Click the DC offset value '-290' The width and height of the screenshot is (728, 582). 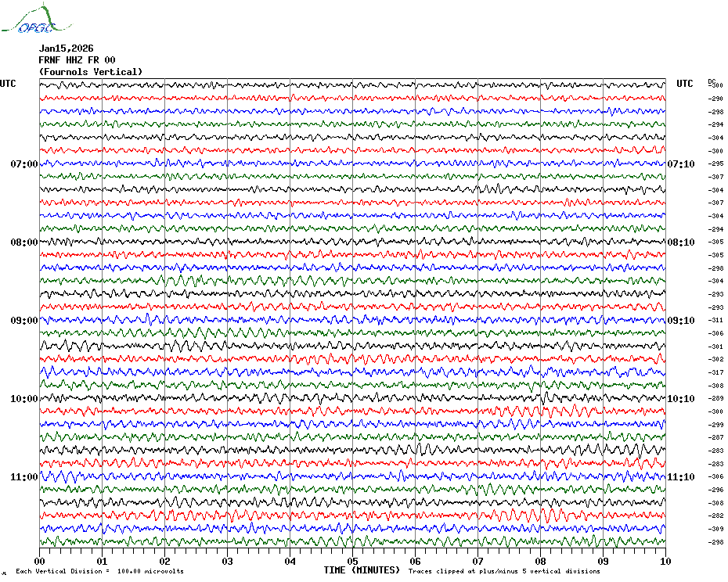715,99
